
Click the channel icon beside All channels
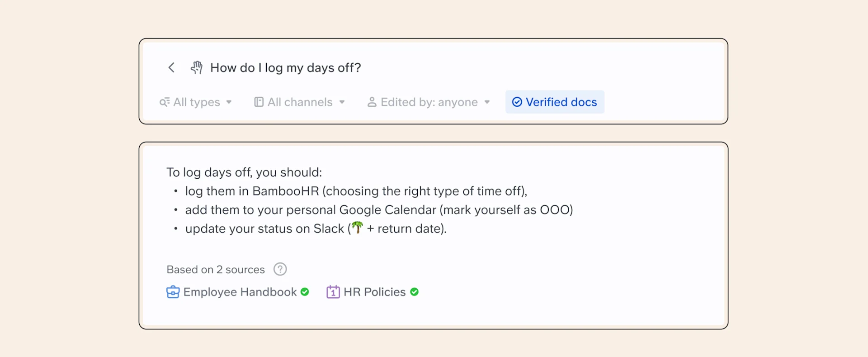[258, 102]
